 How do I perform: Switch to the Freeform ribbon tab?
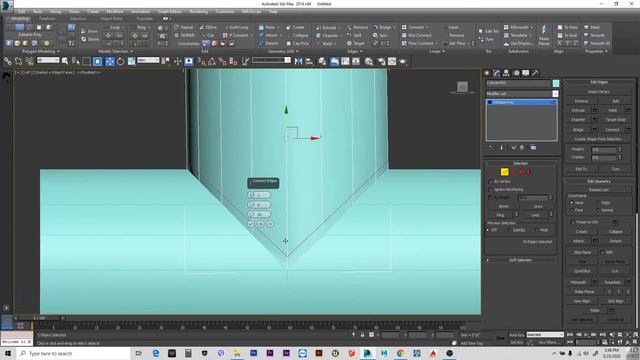[47, 19]
